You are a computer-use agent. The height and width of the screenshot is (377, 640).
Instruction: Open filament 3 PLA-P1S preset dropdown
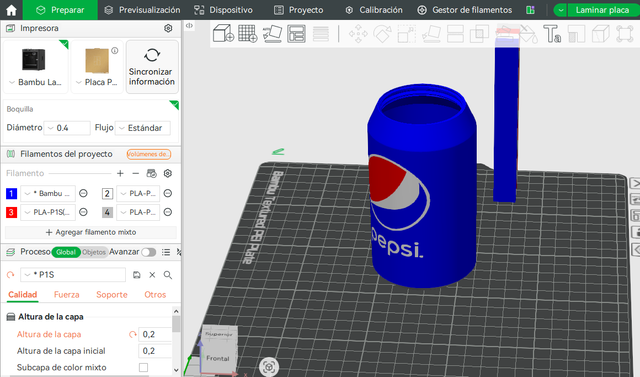(48, 212)
